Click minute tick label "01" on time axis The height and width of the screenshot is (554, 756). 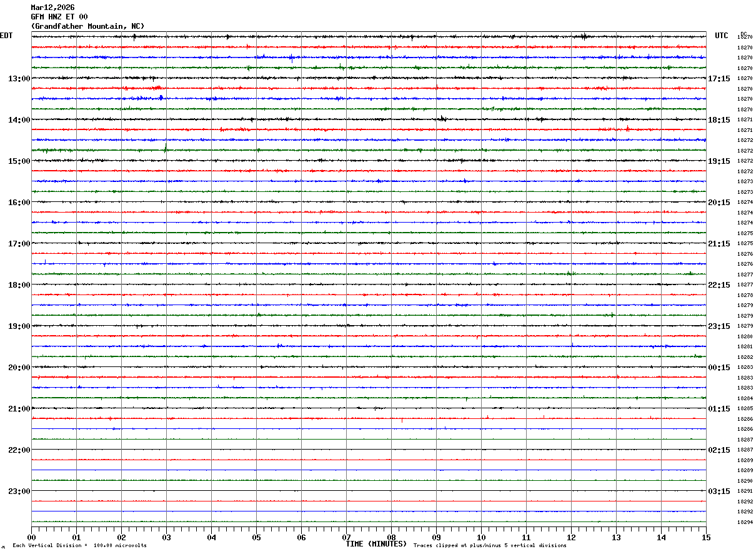76,538
